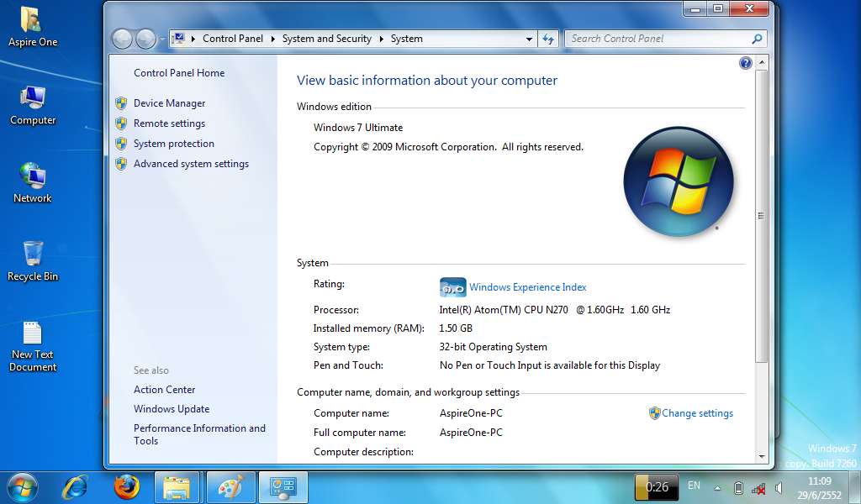Click the Windows 7 Ultimate edition text
The width and height of the screenshot is (861, 504).
click(358, 128)
